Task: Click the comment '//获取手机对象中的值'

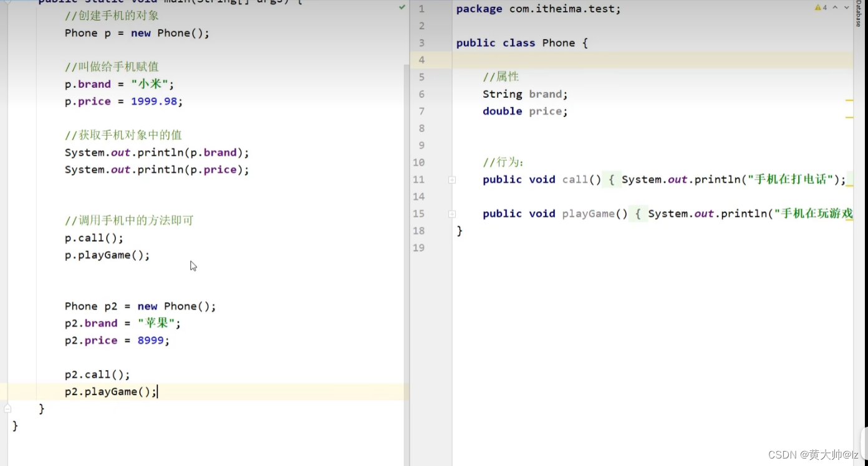Action: (123, 135)
